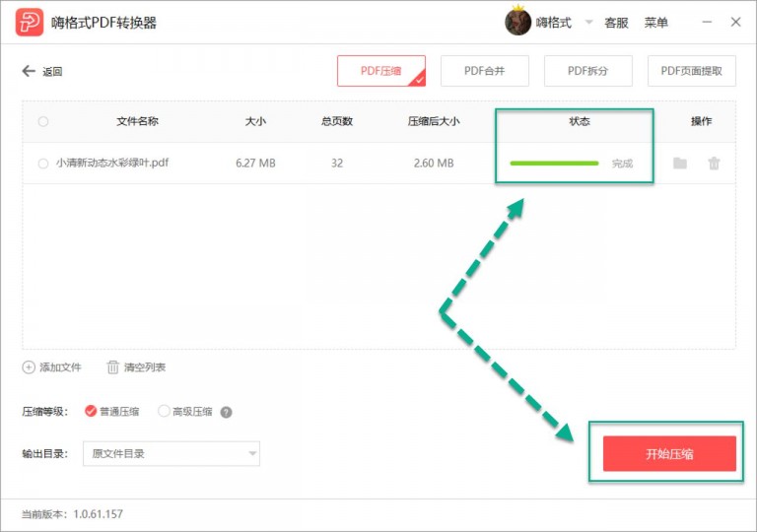Open the 客服 menu
The image size is (757, 532).
point(616,23)
